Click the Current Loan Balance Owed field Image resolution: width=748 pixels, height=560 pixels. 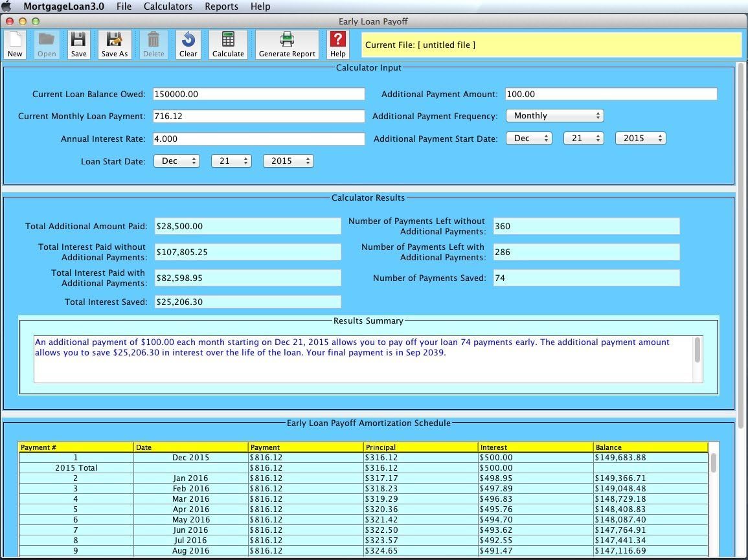[x=259, y=95]
